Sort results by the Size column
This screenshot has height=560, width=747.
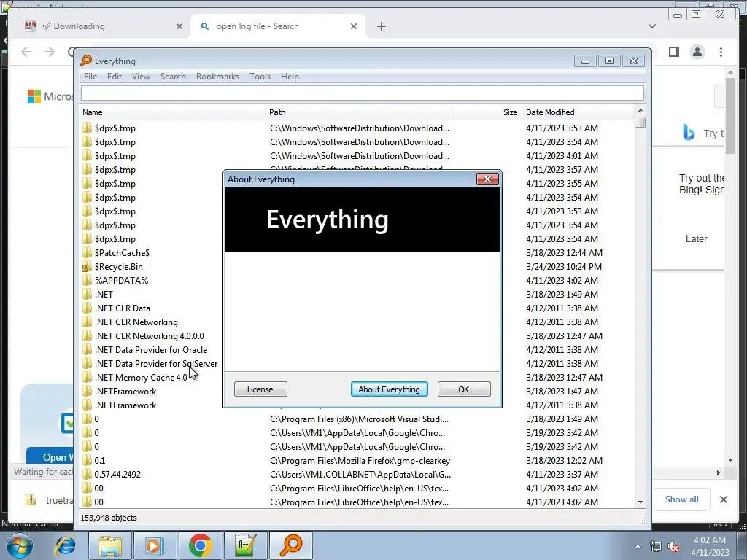487,112
